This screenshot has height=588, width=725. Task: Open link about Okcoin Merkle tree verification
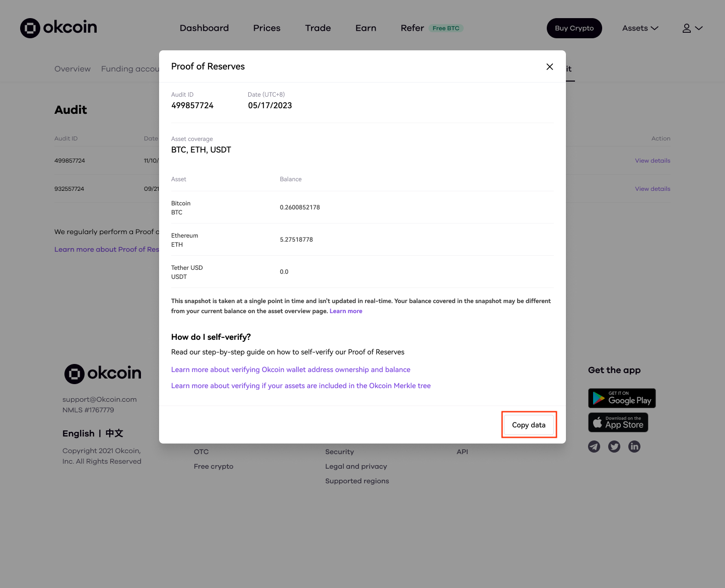click(301, 386)
